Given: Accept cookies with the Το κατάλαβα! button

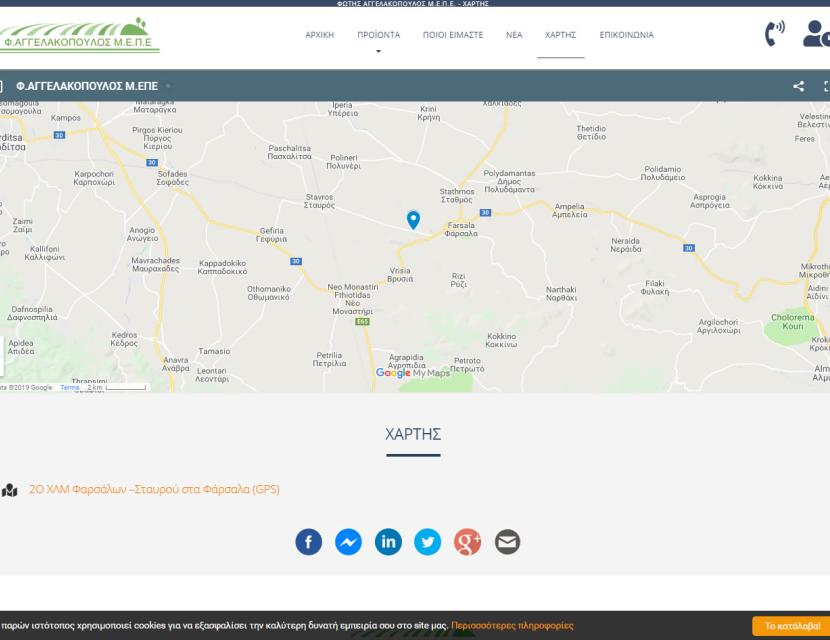Looking at the screenshot, I should (x=792, y=626).
